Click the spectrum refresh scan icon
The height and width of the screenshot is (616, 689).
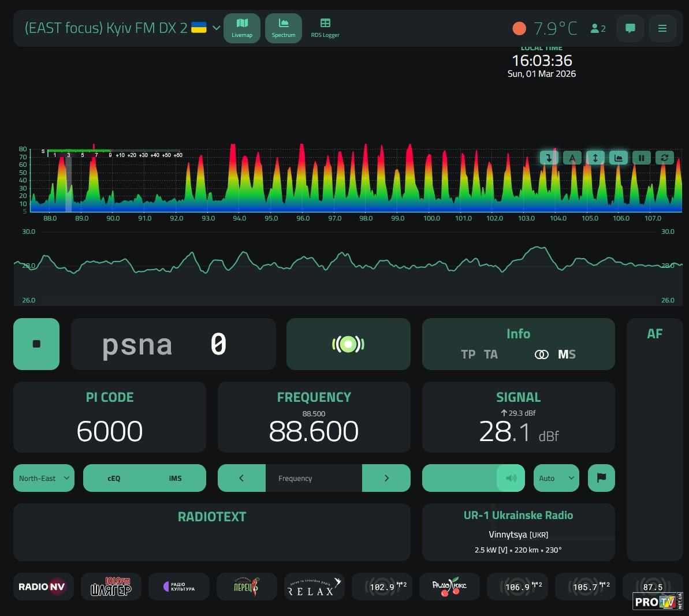(x=665, y=158)
